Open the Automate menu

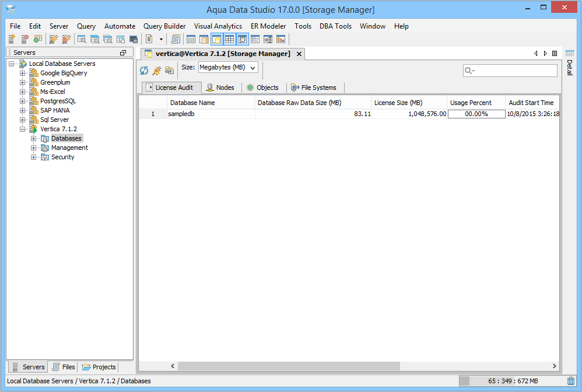pos(120,26)
